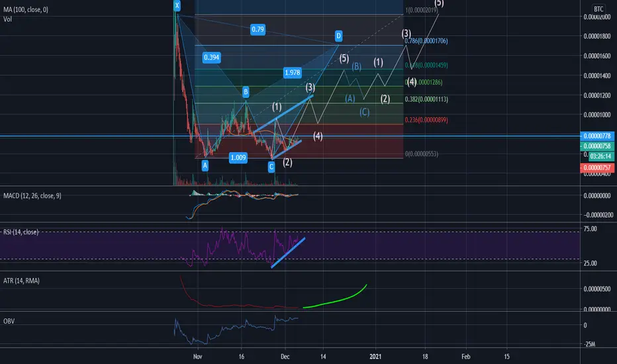The image size is (617, 364).
Task: Select the Fibonacci 0(0.00000553) level label
Action: [422, 154]
